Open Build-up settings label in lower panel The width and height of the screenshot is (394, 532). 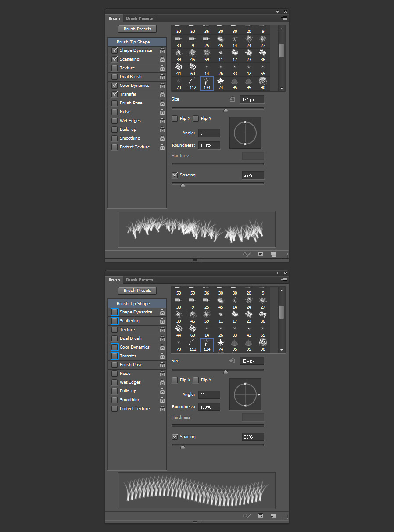coord(128,391)
